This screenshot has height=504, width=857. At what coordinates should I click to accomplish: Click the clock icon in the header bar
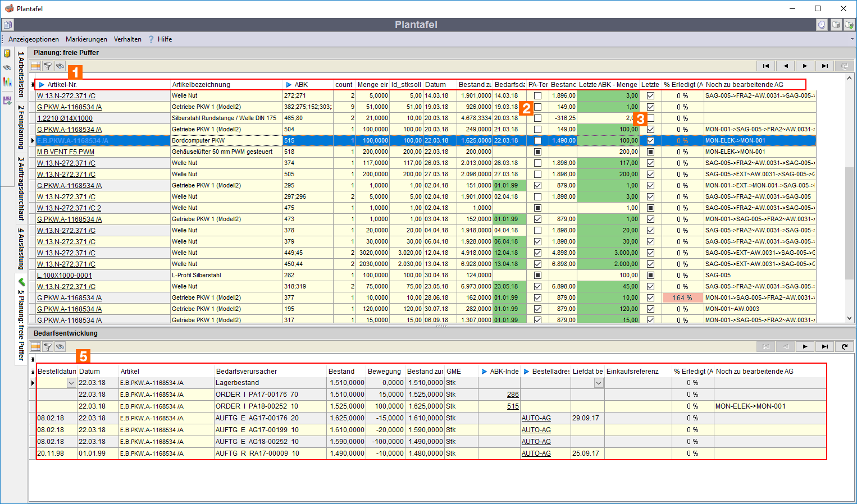point(822,25)
